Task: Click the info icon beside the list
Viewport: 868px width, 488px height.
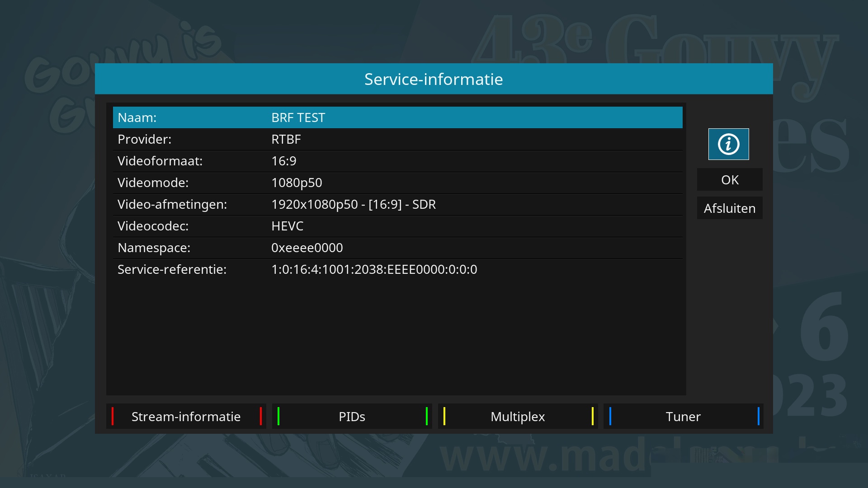Action: 728,144
